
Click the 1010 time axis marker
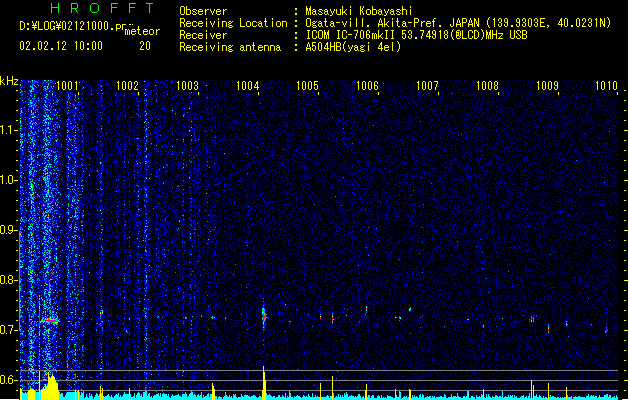606,85
